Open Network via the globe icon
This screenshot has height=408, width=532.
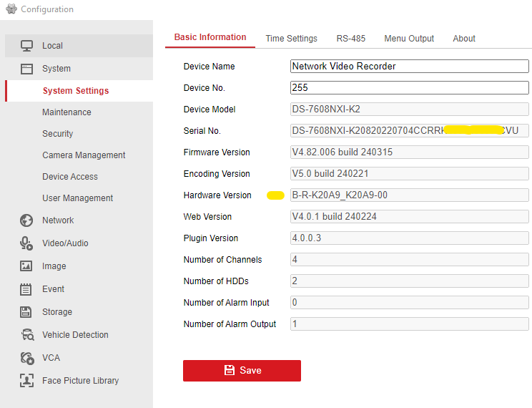coord(26,220)
